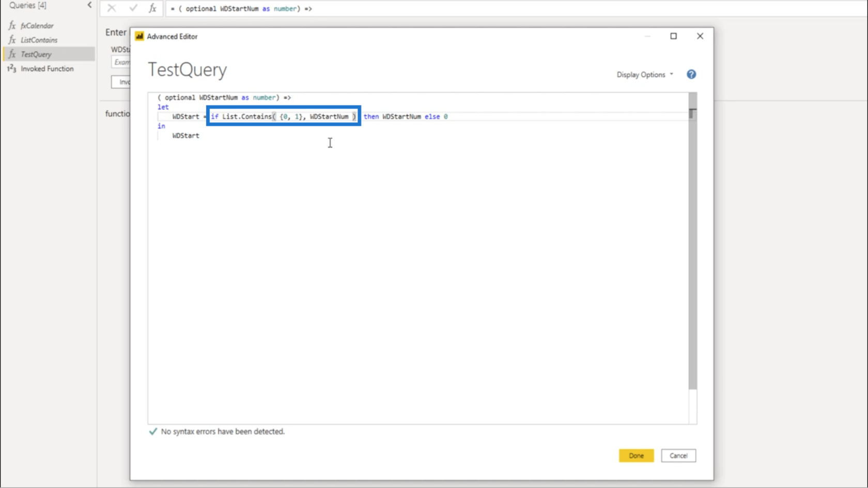The width and height of the screenshot is (868, 488).
Task: Collapse the Queries pane
Action: (x=89, y=5)
